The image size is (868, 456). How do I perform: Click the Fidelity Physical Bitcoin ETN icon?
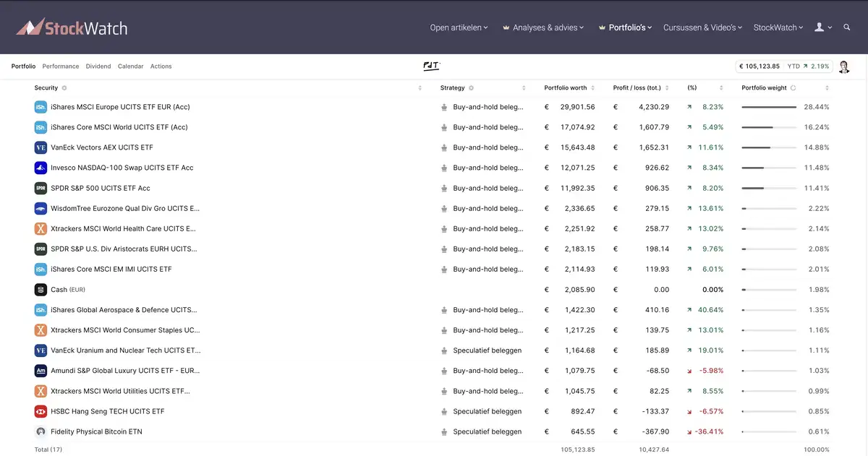[41, 431]
